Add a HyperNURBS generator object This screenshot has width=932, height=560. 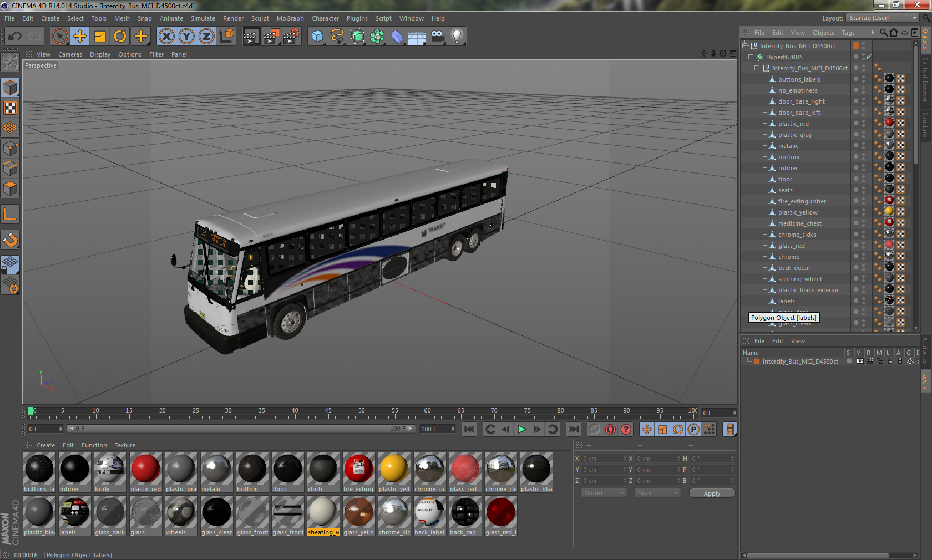[357, 37]
